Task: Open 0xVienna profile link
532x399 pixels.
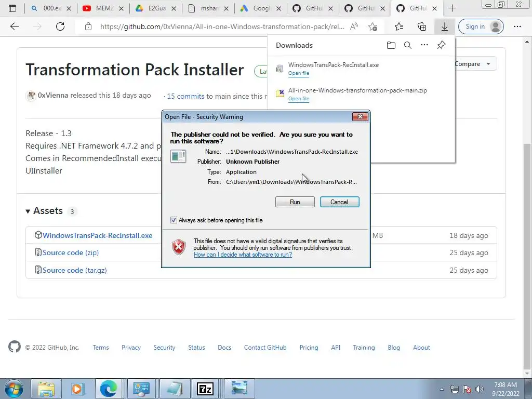Action: 53,96
